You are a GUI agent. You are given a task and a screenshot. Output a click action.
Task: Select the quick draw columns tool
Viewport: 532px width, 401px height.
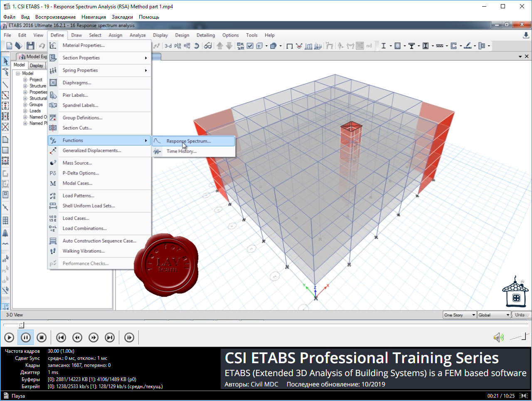[5, 106]
